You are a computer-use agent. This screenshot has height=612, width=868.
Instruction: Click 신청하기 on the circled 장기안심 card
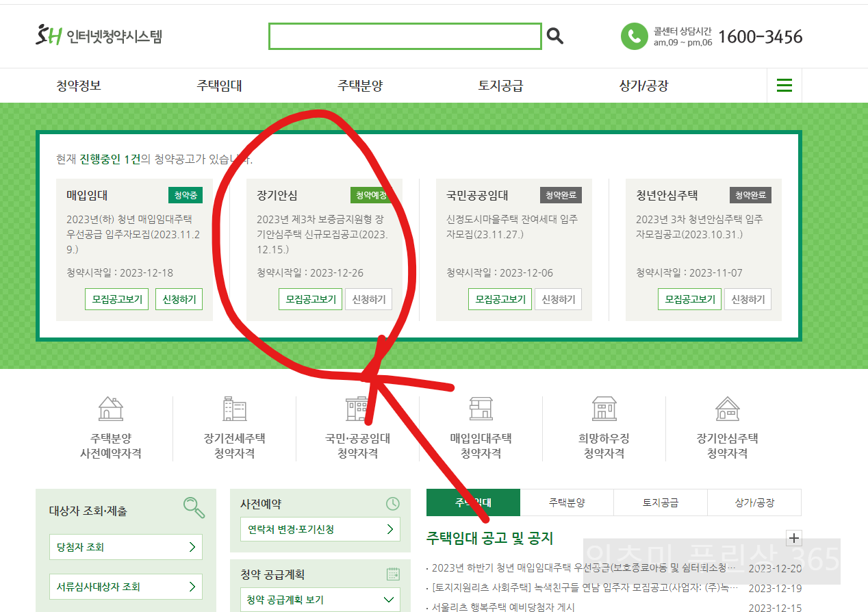point(368,299)
